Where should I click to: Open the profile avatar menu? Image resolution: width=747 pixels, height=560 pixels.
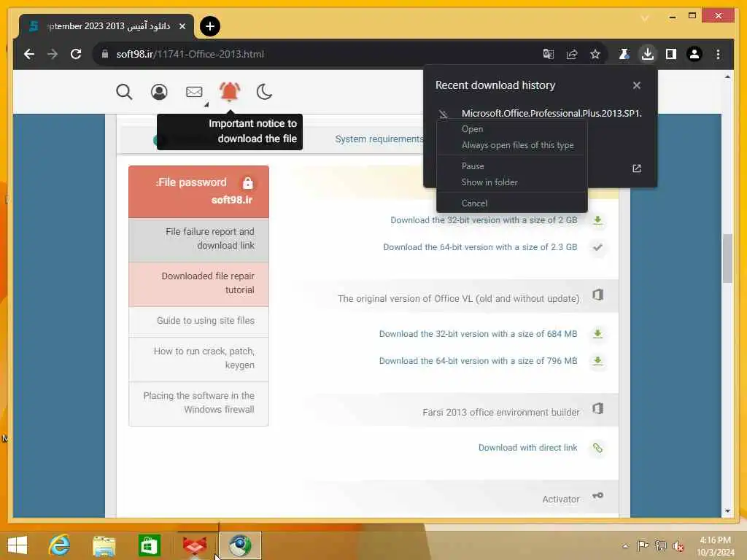coord(694,54)
